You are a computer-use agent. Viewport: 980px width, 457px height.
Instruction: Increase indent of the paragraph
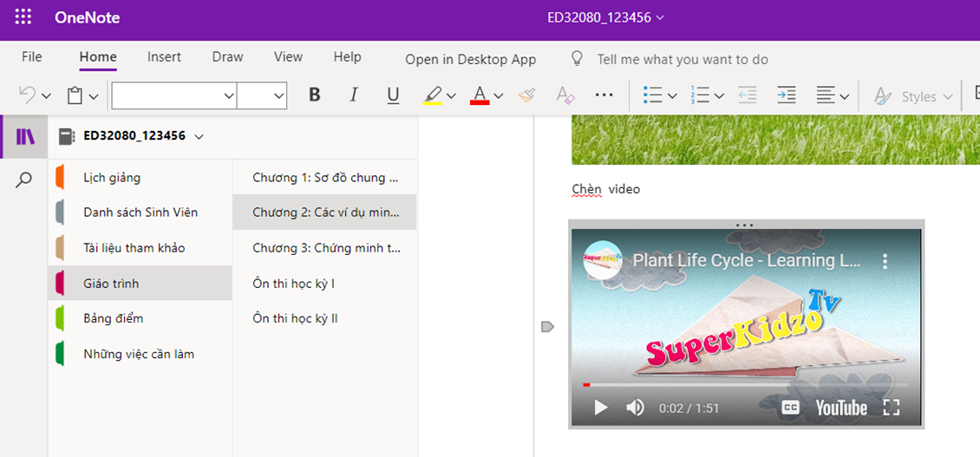[787, 95]
